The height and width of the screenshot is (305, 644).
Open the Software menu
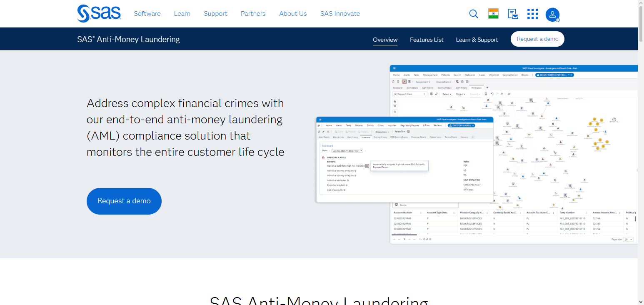[x=147, y=14]
